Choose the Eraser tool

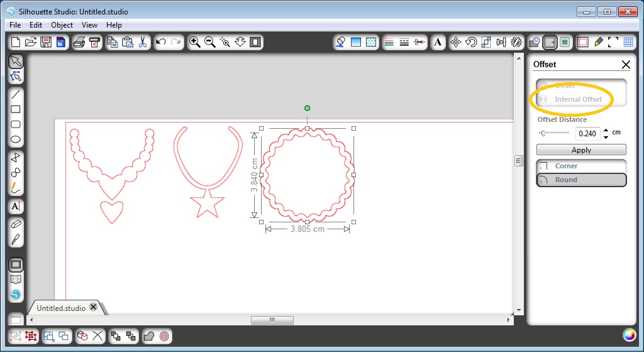[x=16, y=224]
